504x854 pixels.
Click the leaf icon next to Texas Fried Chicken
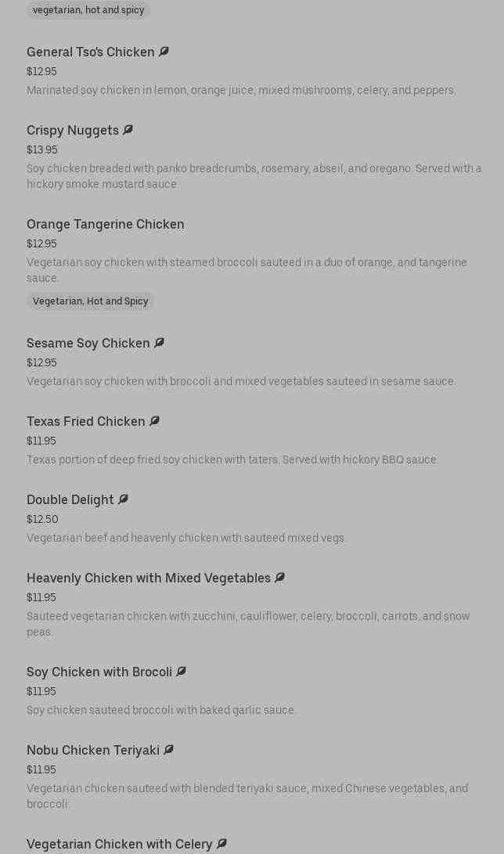[154, 421]
